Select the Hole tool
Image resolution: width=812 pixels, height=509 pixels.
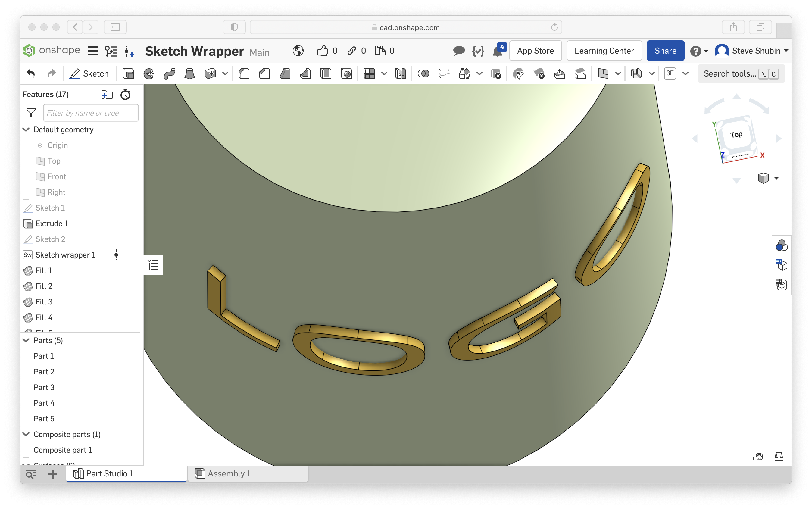click(x=347, y=73)
